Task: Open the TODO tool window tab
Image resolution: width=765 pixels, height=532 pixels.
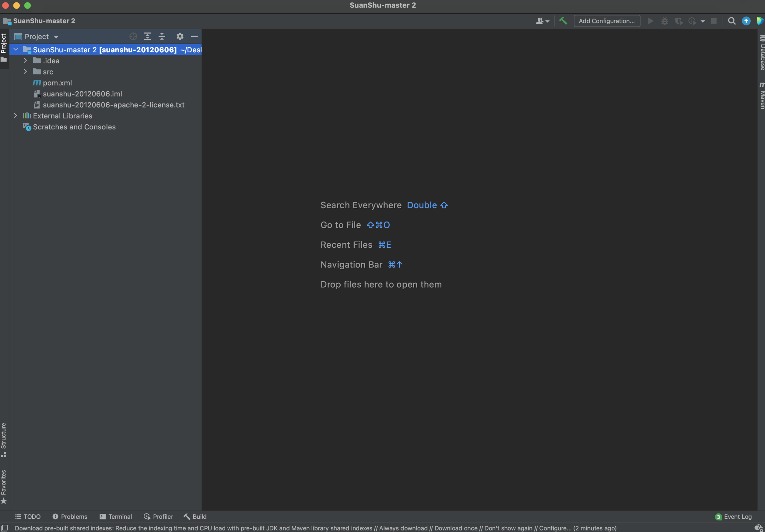Action: tap(28, 516)
